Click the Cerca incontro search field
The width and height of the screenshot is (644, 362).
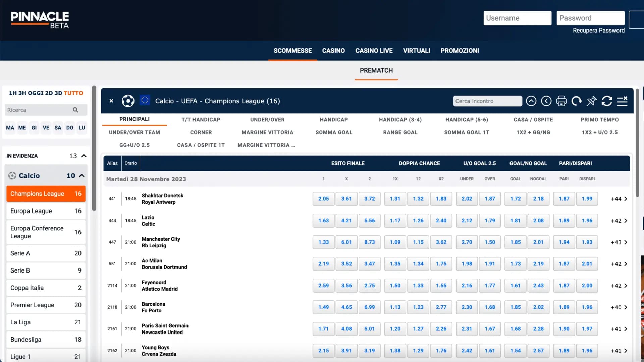tap(487, 101)
